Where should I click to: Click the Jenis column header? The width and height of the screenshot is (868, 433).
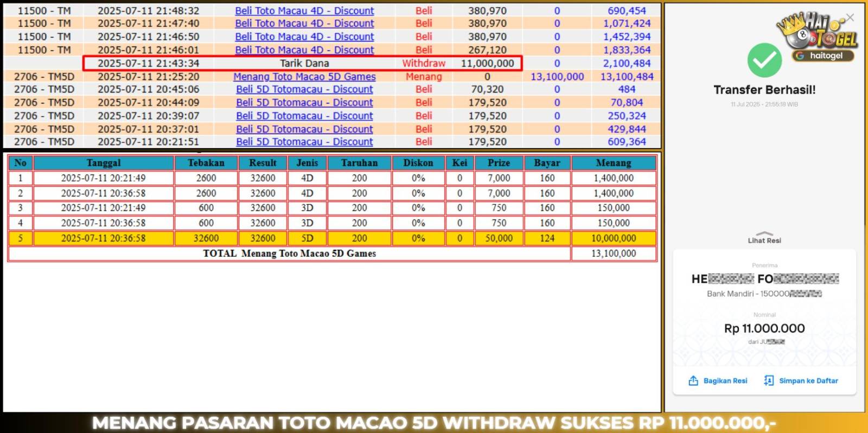pos(307,163)
